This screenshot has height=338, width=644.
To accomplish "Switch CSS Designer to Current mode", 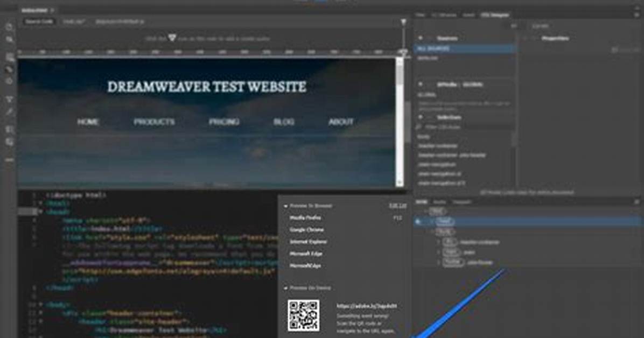I will coord(540,25).
